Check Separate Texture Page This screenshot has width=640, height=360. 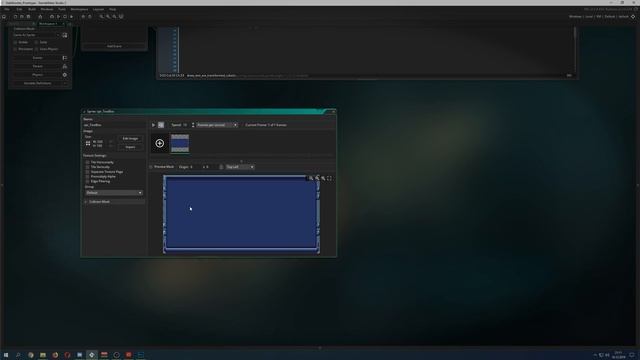(87, 172)
